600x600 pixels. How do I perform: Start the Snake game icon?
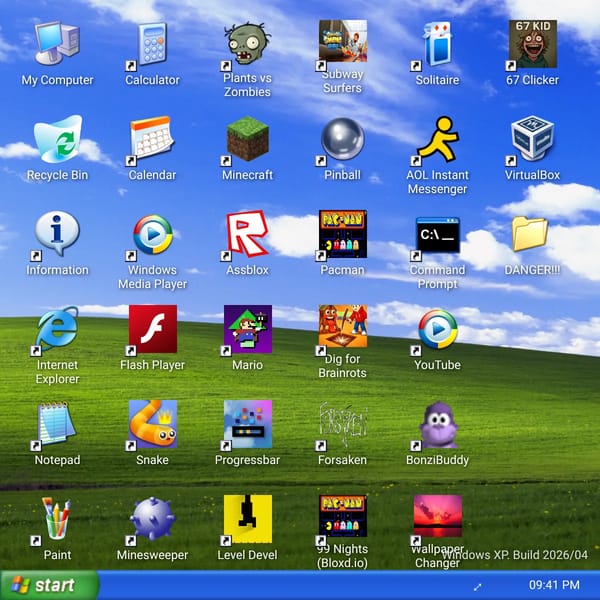[x=153, y=424]
